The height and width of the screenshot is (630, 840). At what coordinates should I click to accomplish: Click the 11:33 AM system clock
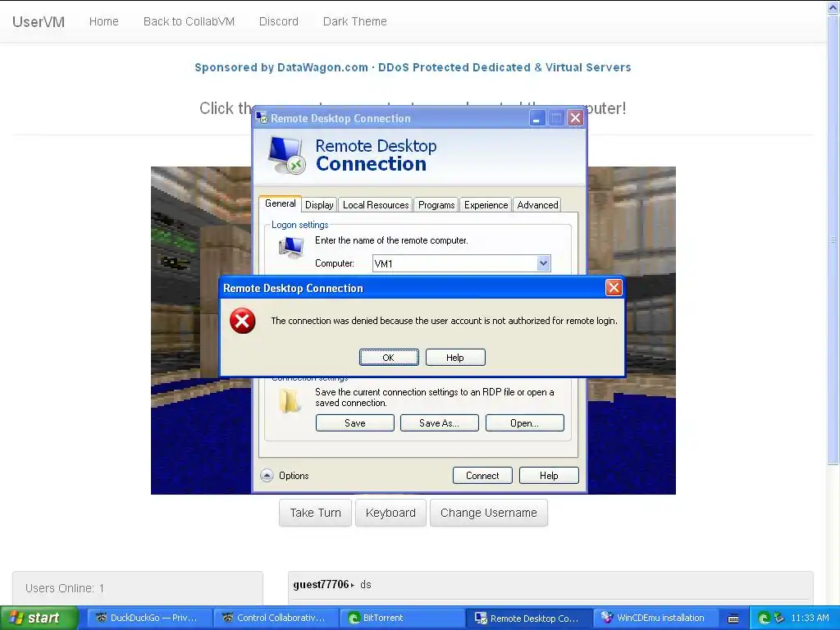tap(810, 618)
